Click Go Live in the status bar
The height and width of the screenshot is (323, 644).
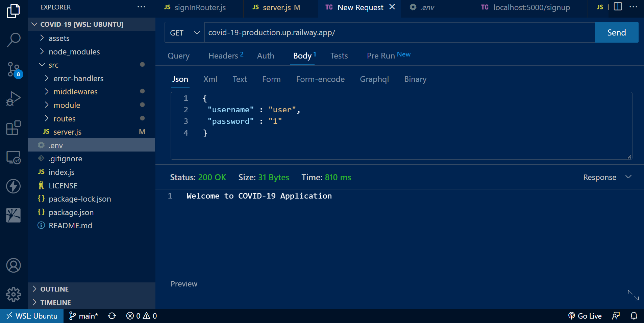[585, 316]
